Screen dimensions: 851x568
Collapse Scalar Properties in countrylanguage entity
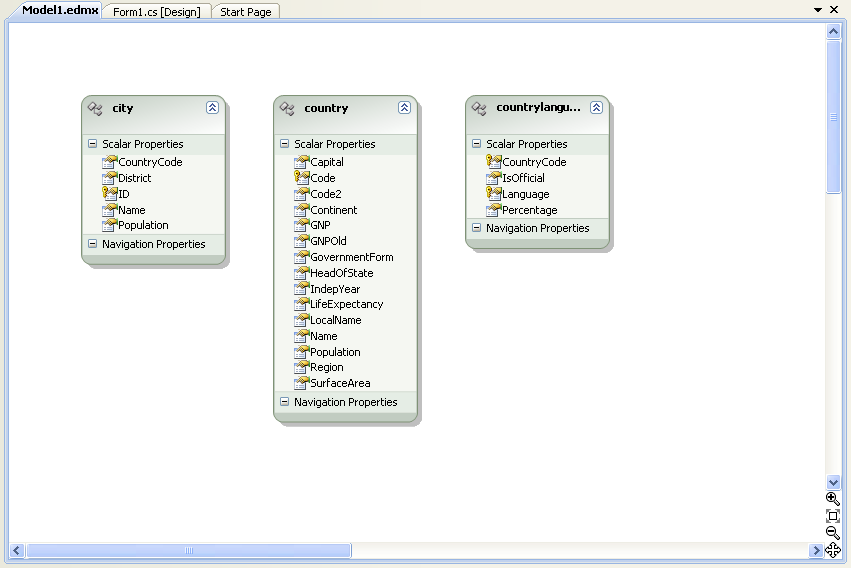pyautogui.click(x=477, y=144)
